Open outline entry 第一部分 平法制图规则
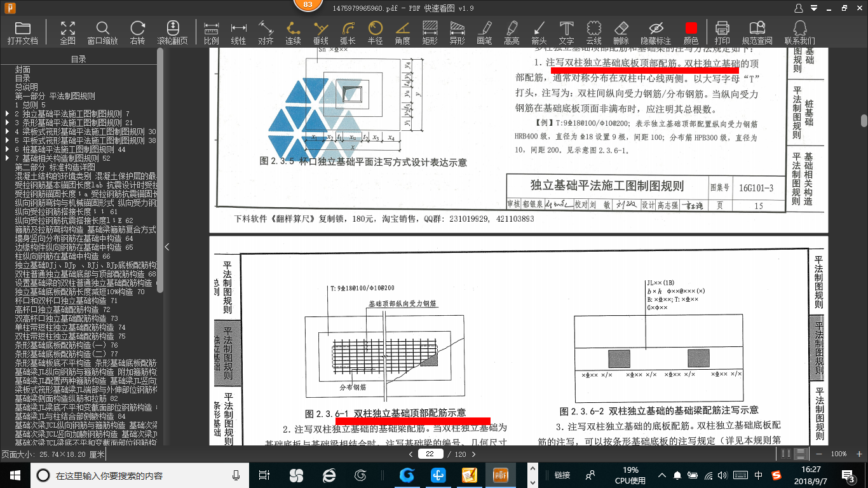 click(55, 96)
